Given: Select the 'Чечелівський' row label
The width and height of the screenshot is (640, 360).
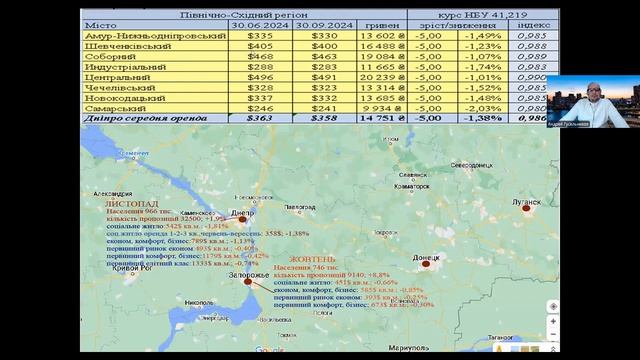Looking at the screenshot, I should [x=155, y=88].
